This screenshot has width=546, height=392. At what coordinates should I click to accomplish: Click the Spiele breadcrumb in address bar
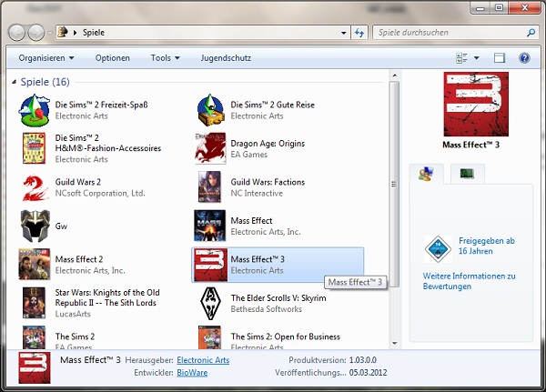click(94, 33)
